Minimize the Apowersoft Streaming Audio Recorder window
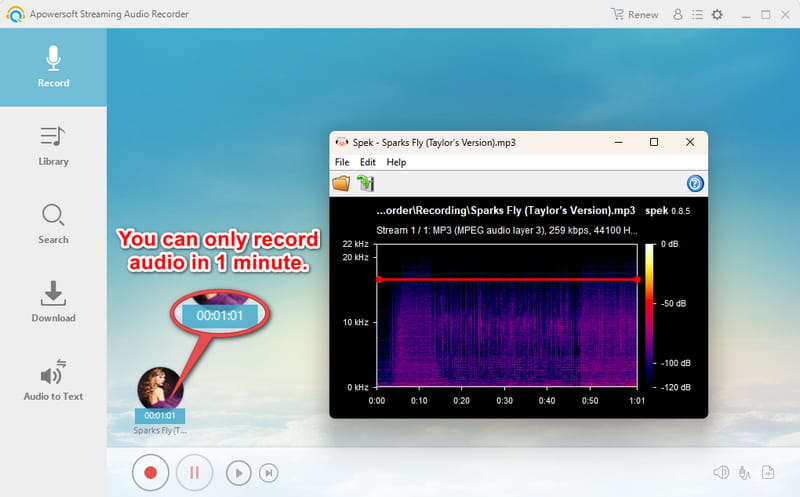 (x=746, y=15)
